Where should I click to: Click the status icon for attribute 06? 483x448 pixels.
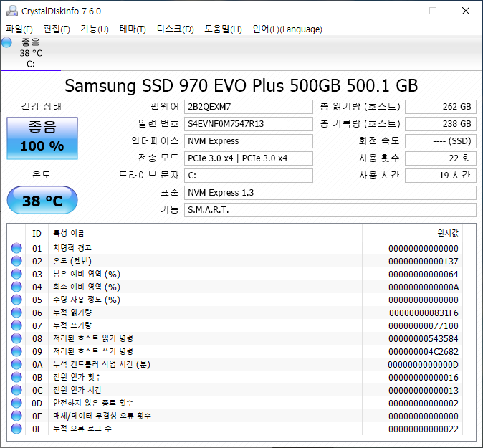tap(16, 313)
